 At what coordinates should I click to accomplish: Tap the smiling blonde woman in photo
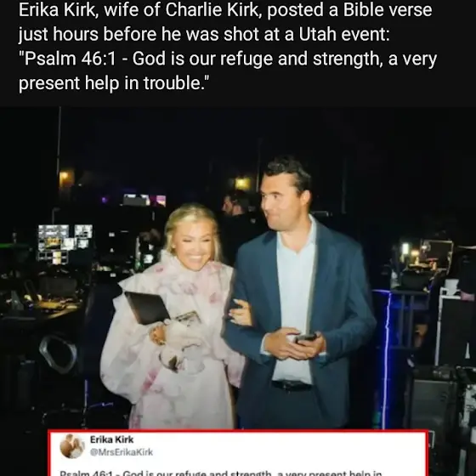[x=173, y=315]
